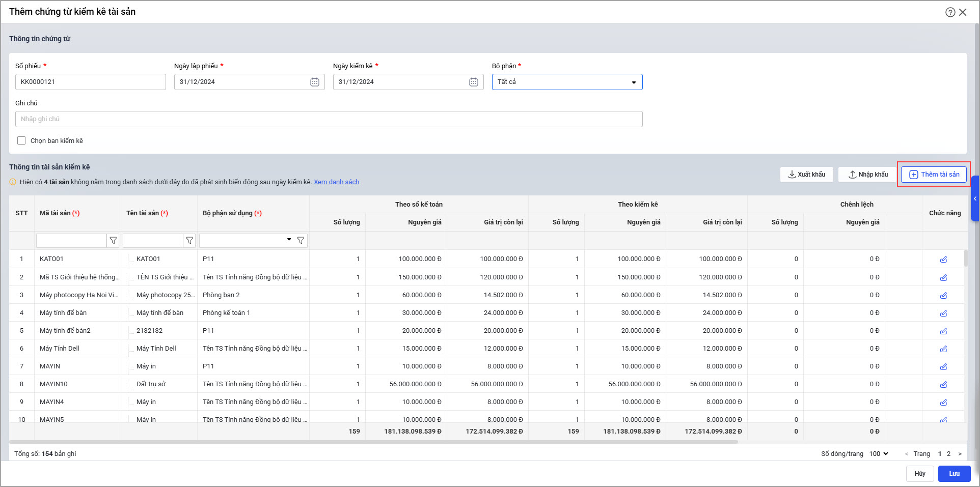The height and width of the screenshot is (487, 980).
Task: Edit row 1 asset KATO01
Action: (x=943, y=260)
